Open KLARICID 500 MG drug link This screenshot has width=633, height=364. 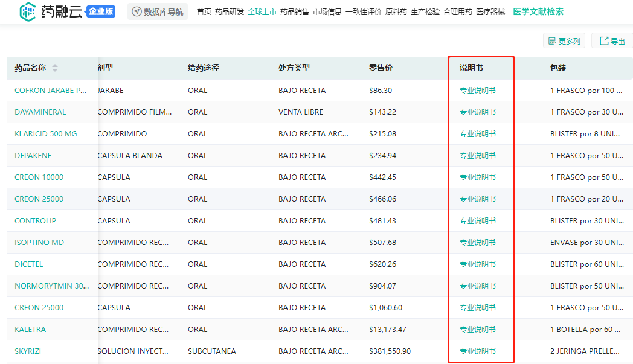tap(46, 134)
